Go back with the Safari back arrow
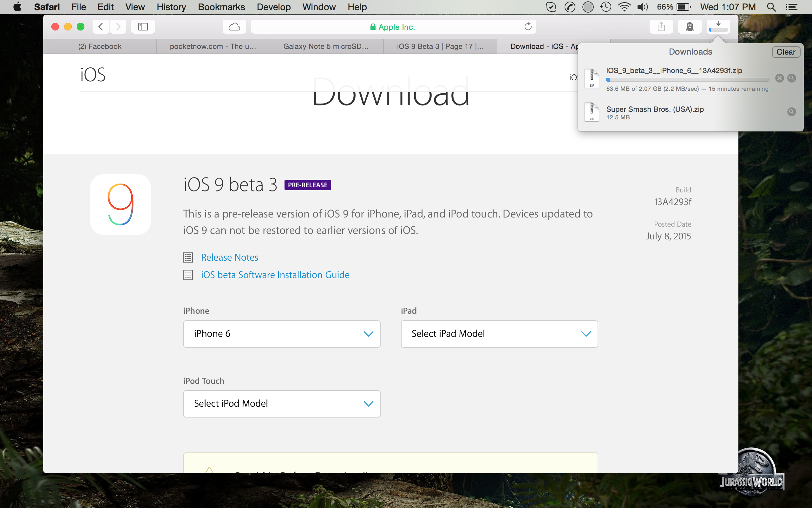 101,27
